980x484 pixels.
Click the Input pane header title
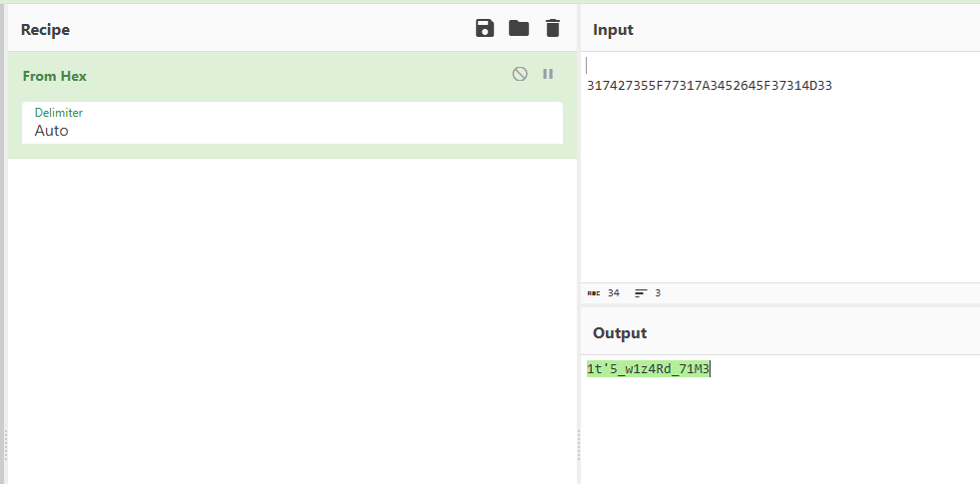pyautogui.click(x=613, y=29)
